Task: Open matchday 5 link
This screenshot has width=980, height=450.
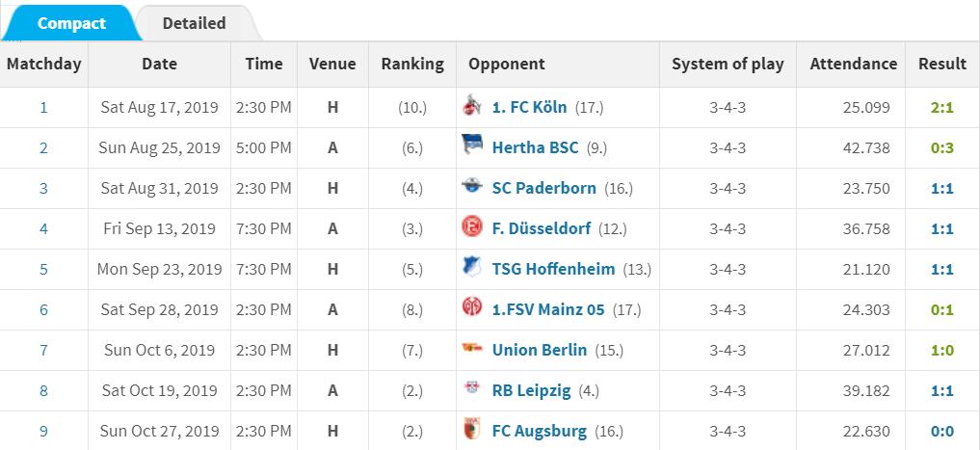Action: (x=43, y=269)
